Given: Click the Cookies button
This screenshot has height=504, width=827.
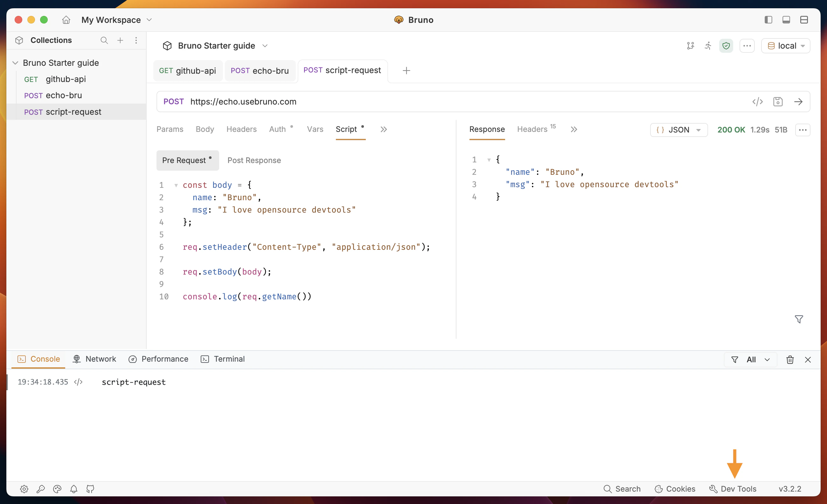Looking at the screenshot, I should pos(675,488).
